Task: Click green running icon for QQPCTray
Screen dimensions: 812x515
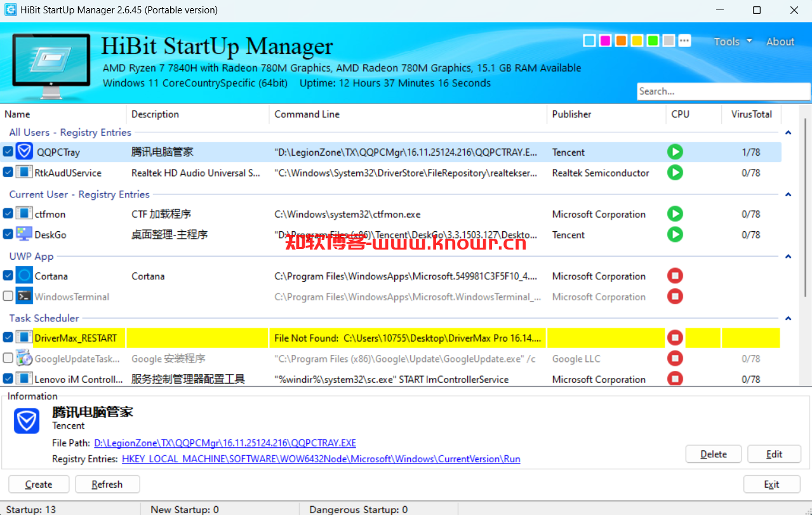Action: (675, 152)
